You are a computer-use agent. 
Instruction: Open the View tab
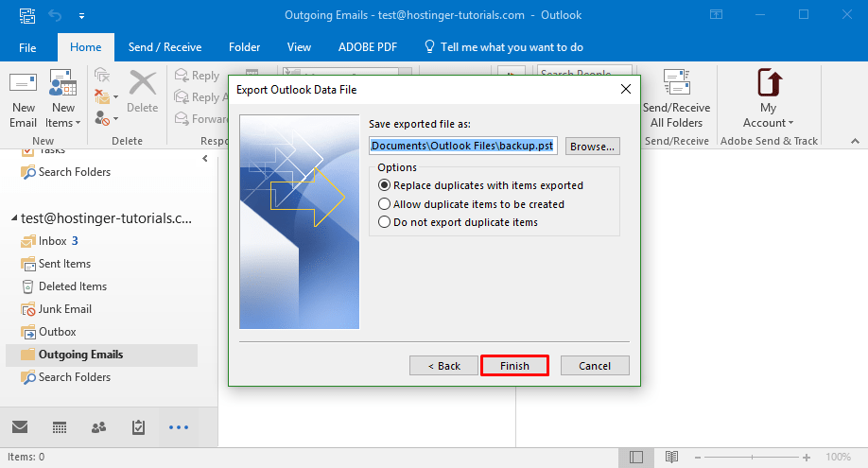pyautogui.click(x=299, y=47)
